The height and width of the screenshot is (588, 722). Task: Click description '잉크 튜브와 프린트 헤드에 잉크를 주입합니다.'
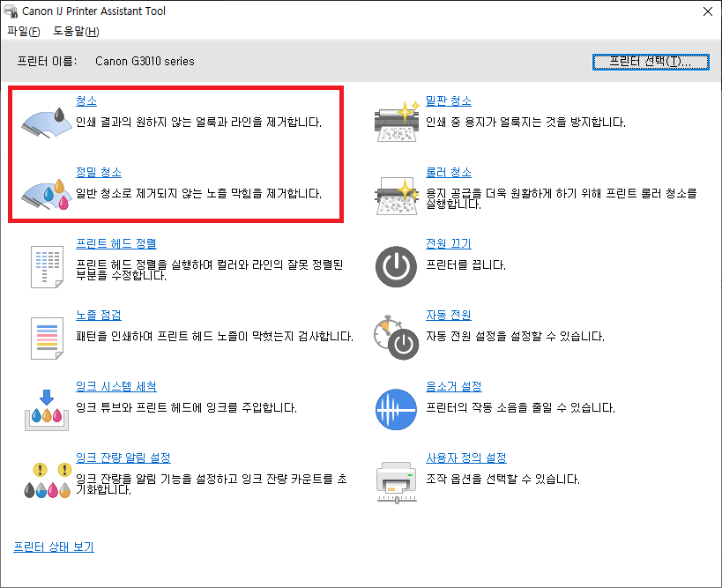[186, 407]
